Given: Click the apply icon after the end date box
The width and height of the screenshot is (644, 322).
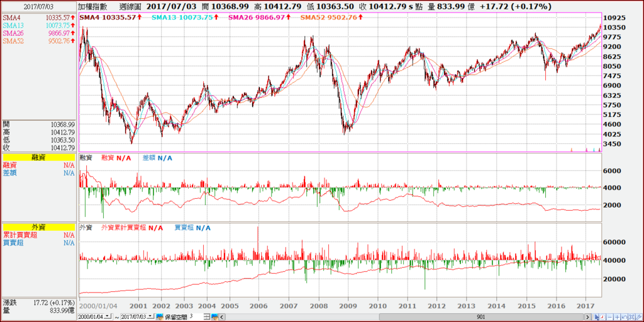Looking at the screenshot, I should coord(159,317).
